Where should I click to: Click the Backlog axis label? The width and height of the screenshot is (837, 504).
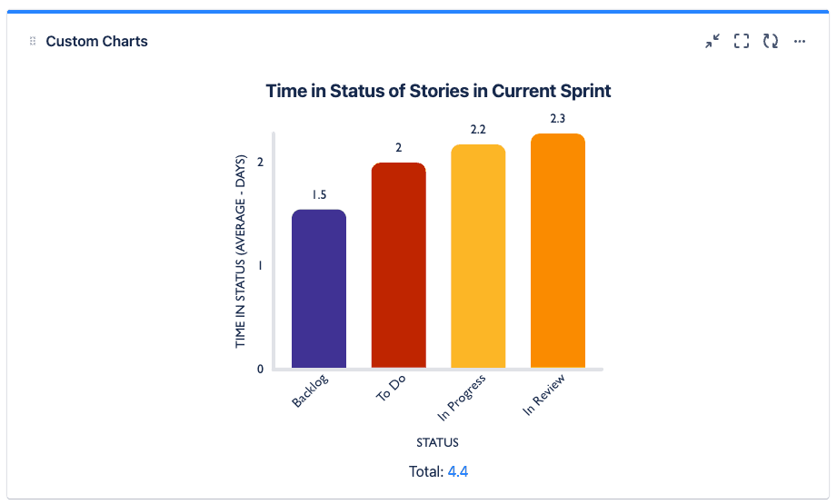310,390
